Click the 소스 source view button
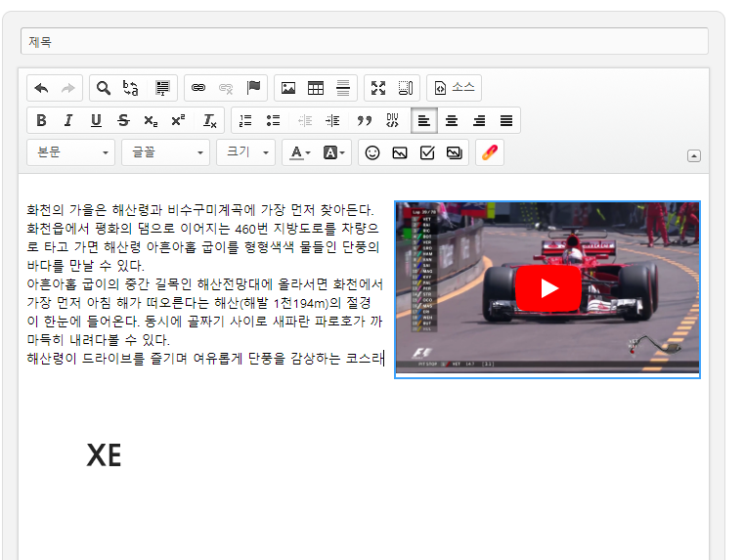The image size is (743, 560). 454,88
